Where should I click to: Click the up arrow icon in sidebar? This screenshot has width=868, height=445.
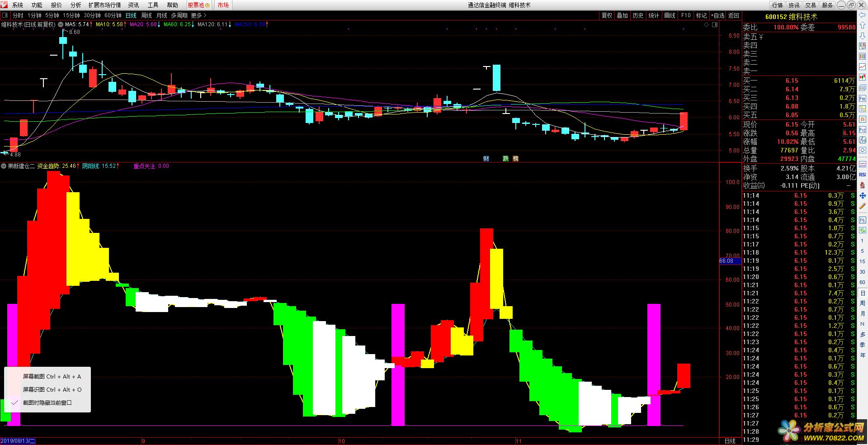pos(863,25)
